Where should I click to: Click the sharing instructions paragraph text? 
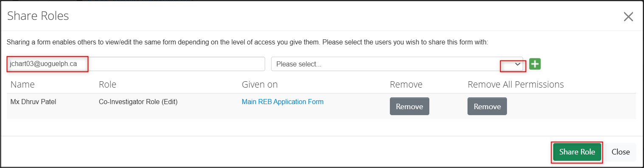248,42
